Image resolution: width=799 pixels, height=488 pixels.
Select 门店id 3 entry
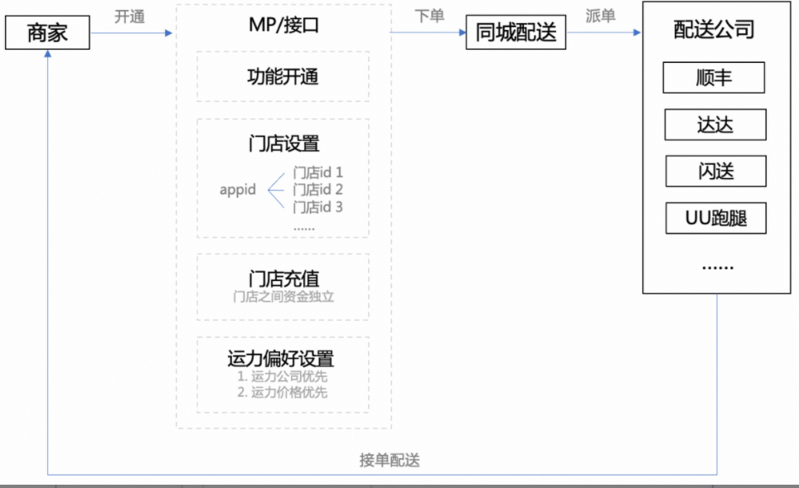pos(318,207)
